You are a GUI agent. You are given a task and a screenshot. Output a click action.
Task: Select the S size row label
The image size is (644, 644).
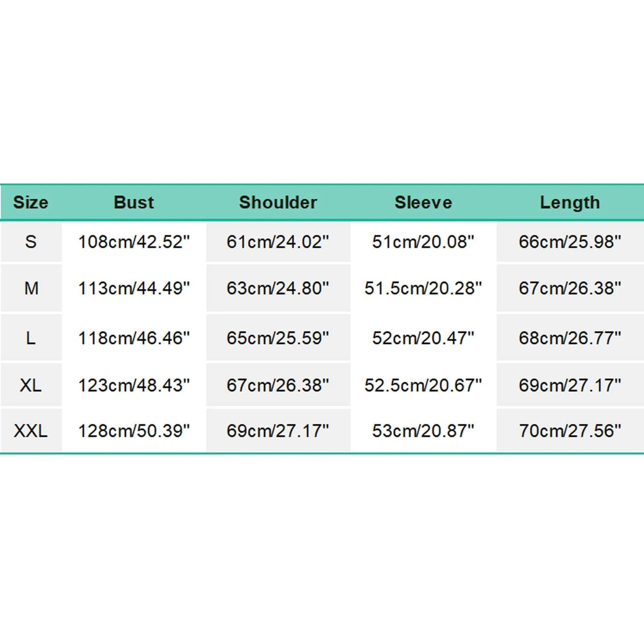31,242
